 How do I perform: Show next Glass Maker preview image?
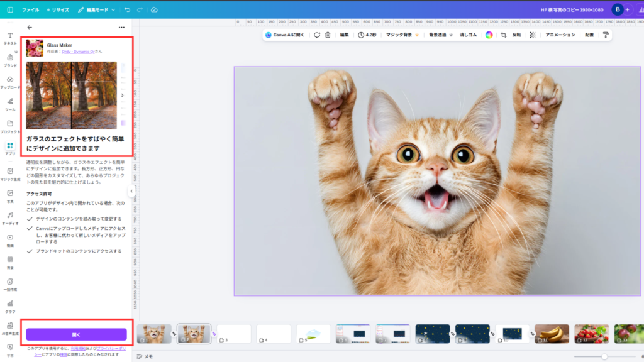tap(122, 96)
